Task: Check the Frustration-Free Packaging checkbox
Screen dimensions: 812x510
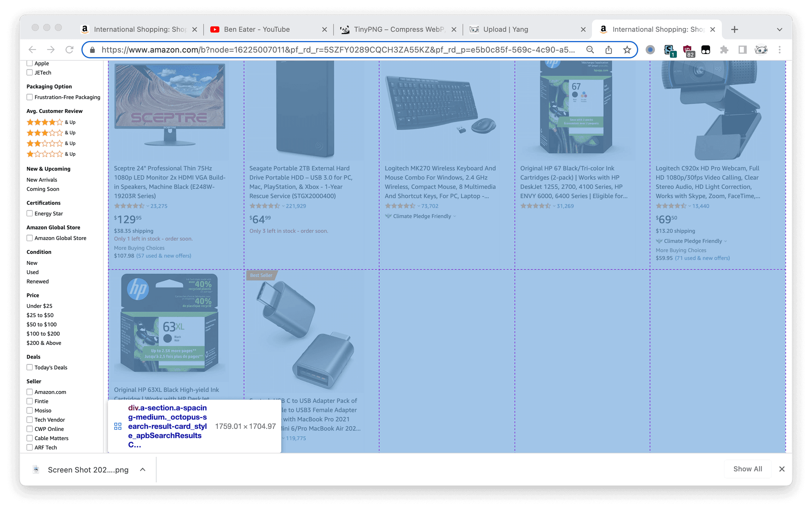Action: pyautogui.click(x=30, y=97)
